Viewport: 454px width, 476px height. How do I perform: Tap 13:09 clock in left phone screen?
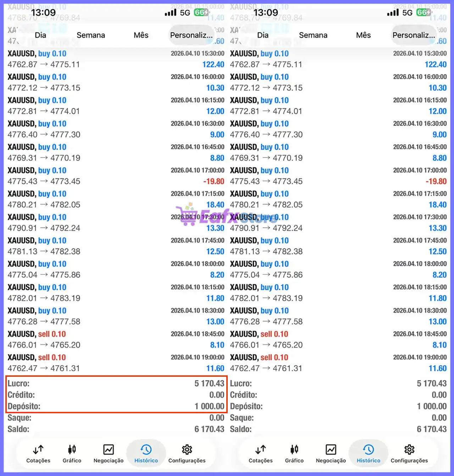(x=43, y=12)
